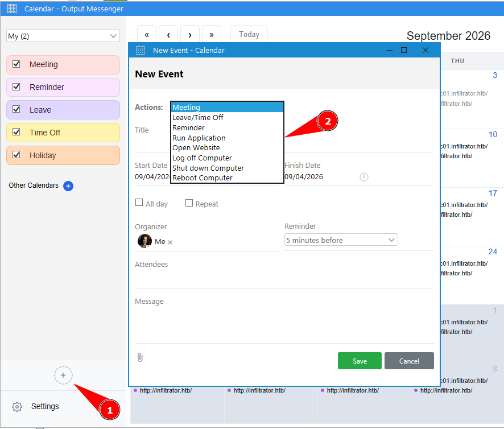Screen dimensions: 504x429
Task: Click the THU column header
Action: point(457,61)
